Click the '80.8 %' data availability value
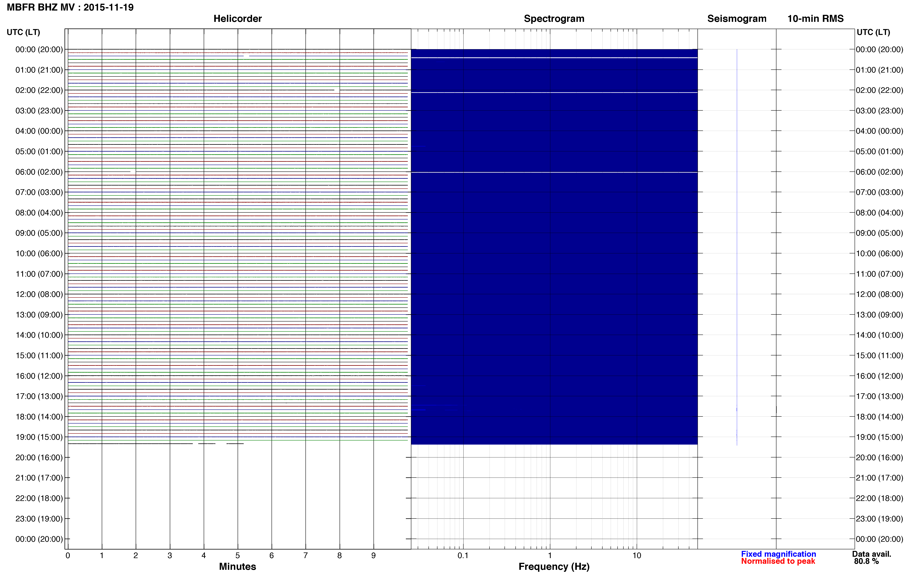The width and height of the screenshot is (924, 578). pyautogui.click(x=867, y=562)
